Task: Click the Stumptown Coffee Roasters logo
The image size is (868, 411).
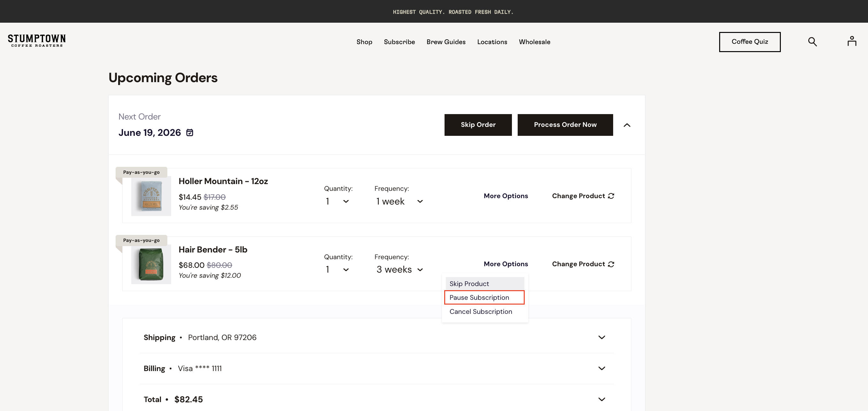Action: [37, 41]
